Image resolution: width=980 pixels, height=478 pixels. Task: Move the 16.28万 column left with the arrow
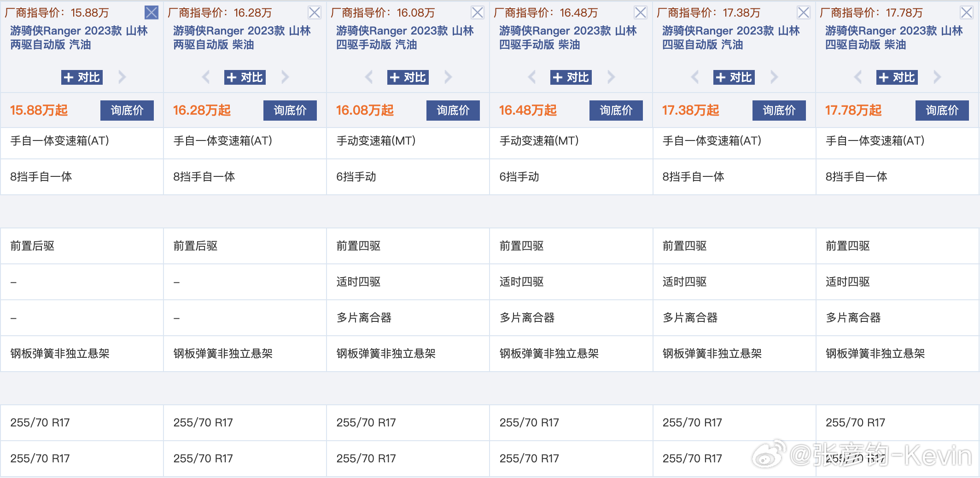(206, 77)
